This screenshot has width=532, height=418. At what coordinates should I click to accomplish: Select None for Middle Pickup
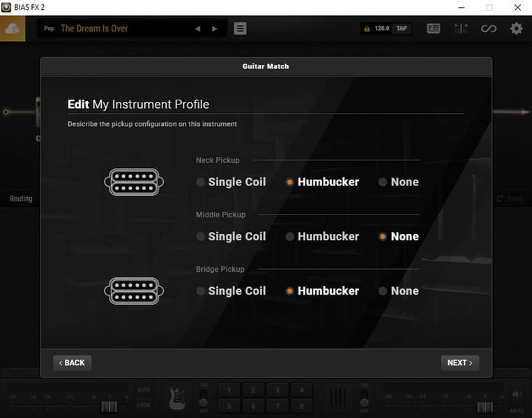(x=399, y=237)
